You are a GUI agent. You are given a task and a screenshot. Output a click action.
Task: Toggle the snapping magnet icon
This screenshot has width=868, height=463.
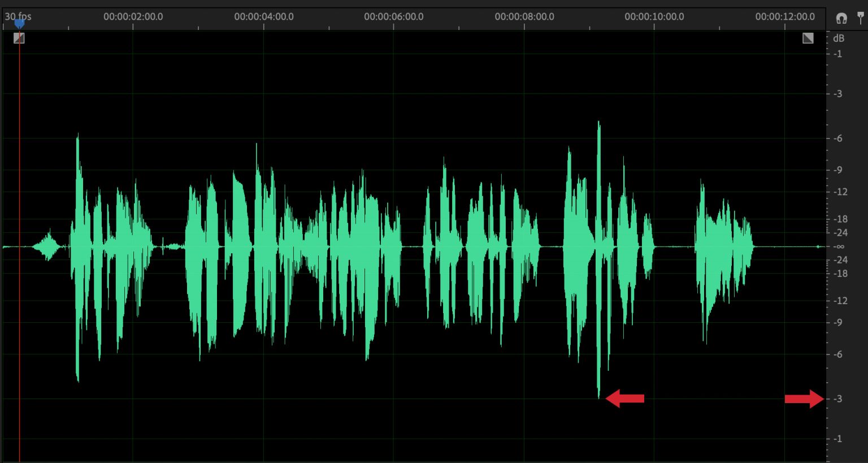841,18
